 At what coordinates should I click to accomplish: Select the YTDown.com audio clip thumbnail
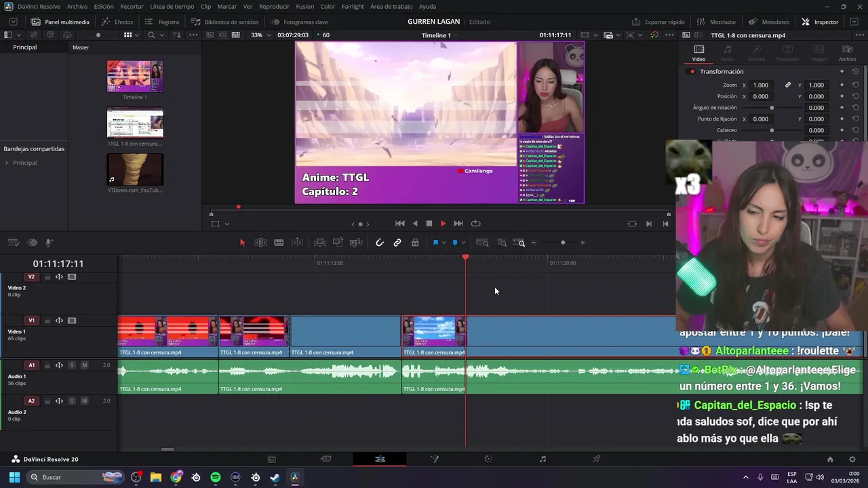tap(135, 169)
